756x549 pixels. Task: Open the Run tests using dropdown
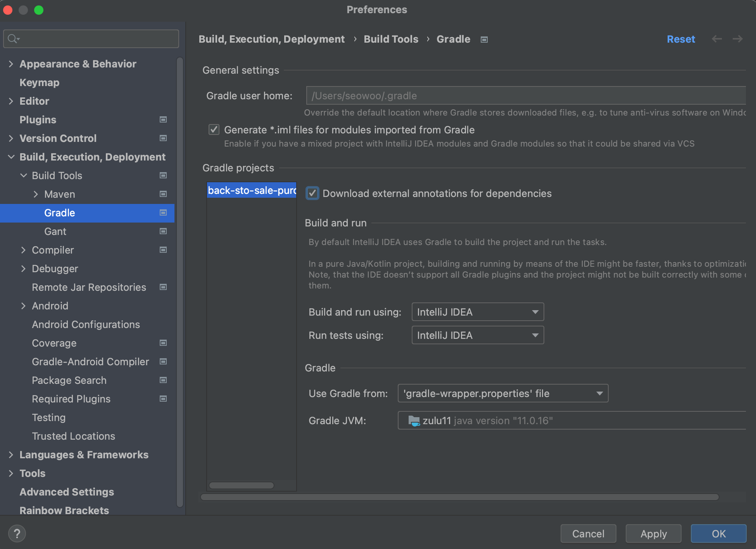477,335
